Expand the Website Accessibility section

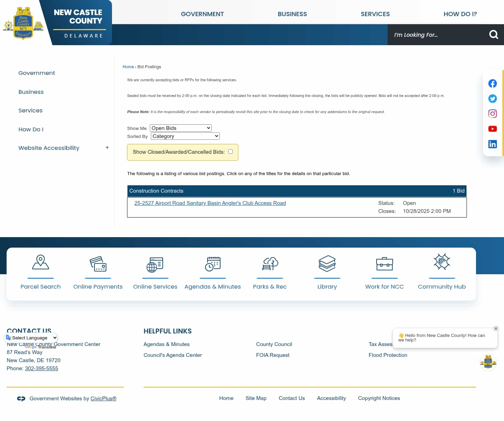[107, 147]
